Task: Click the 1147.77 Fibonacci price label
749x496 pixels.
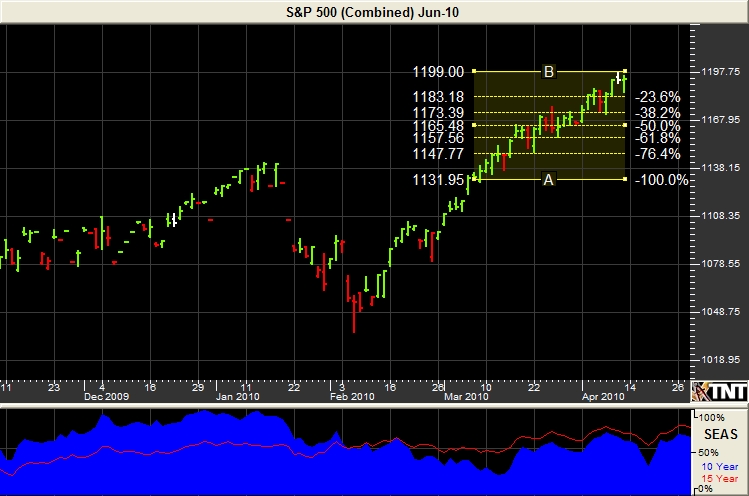Action: point(438,154)
